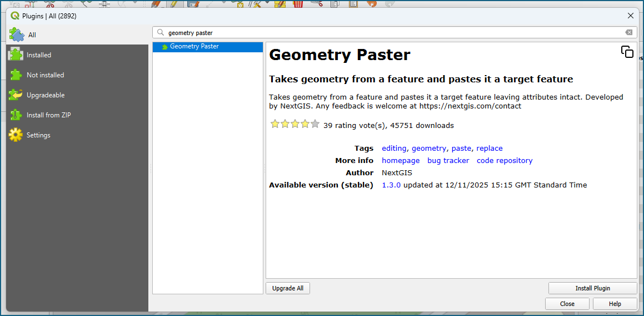Viewport: 644px width, 316px height.
Task: Click the clear search text icon
Action: pyautogui.click(x=629, y=32)
